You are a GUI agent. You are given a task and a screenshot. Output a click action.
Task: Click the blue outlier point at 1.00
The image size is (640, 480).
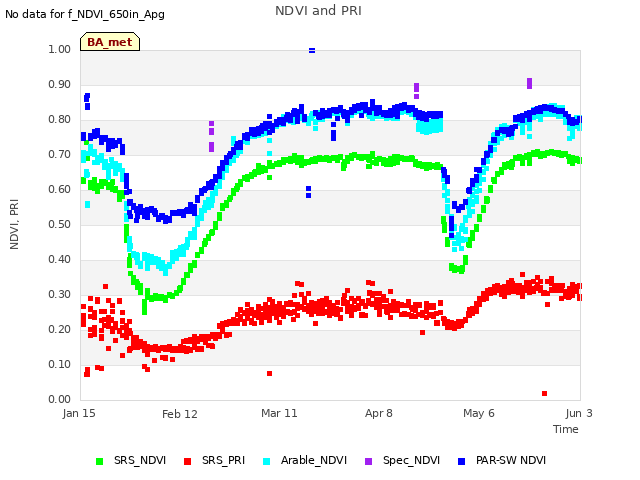(312, 51)
